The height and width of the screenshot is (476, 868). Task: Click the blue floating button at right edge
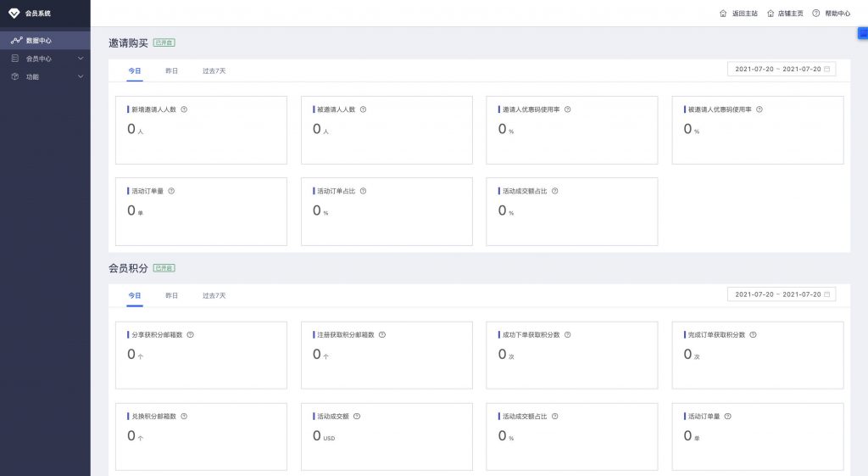tap(863, 34)
